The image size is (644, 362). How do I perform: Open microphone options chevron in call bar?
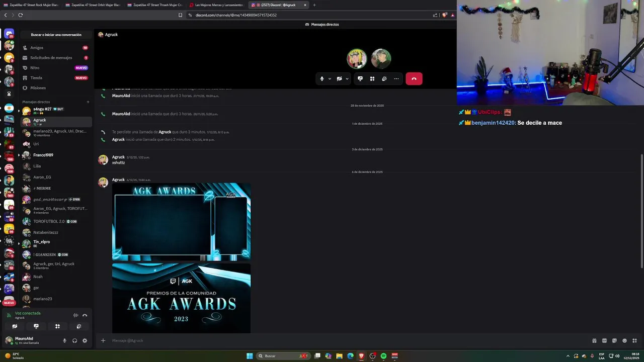tap(330, 78)
